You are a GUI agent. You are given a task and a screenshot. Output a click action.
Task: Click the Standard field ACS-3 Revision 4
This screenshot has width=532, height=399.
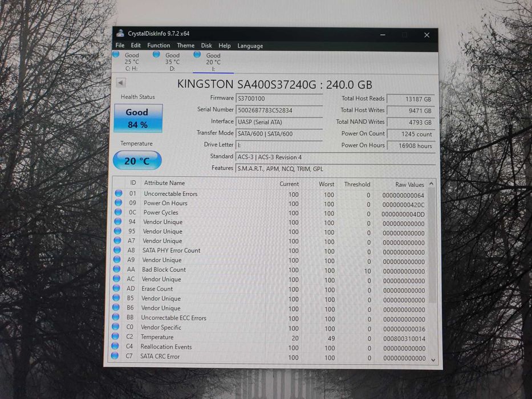[335, 157]
